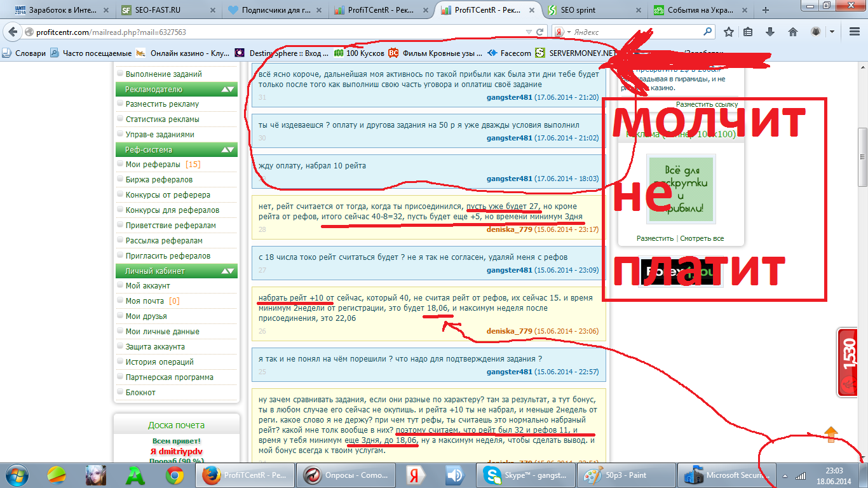868x488 pixels.
Task: Open the Словари bookmark
Action: coord(24,53)
